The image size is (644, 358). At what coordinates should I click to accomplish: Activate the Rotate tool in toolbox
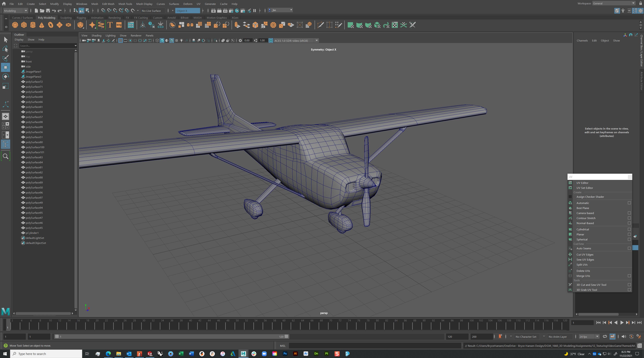point(6,77)
